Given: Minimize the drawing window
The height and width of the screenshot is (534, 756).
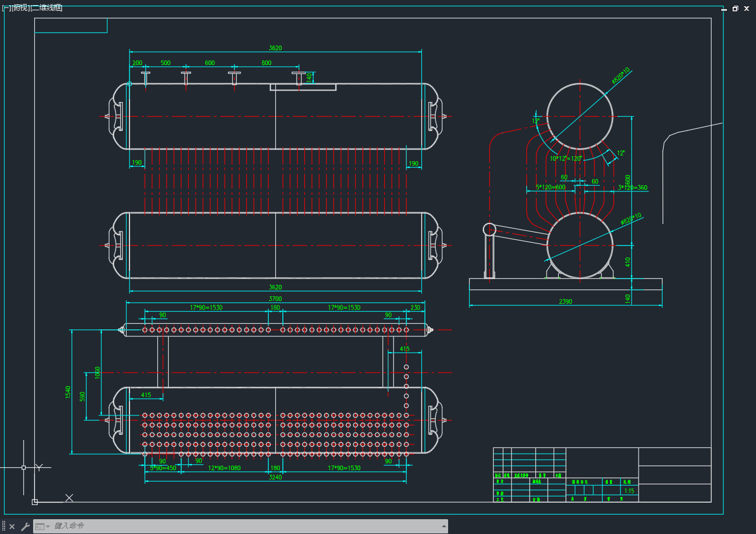Looking at the screenshot, I should [x=724, y=9].
